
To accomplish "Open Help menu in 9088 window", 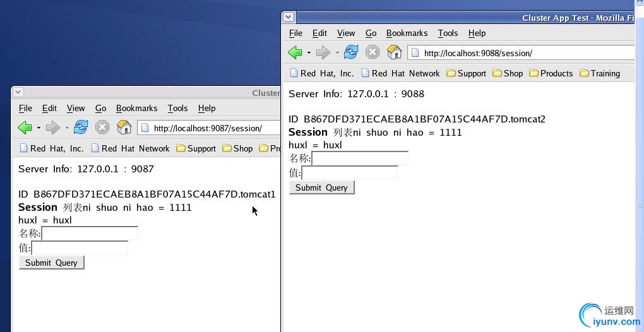I will (x=477, y=33).
